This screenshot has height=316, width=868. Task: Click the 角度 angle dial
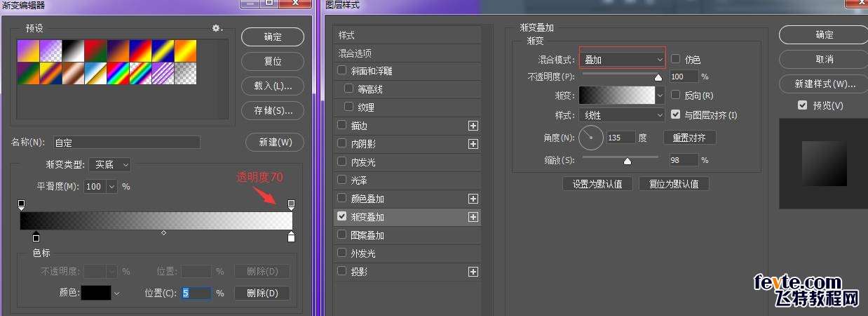tap(591, 138)
